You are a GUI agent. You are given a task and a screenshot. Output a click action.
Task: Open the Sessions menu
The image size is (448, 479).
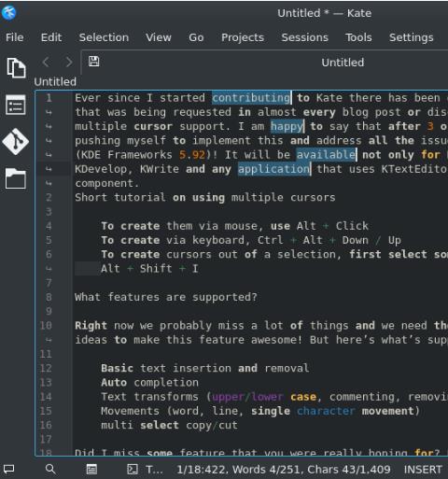(x=305, y=37)
